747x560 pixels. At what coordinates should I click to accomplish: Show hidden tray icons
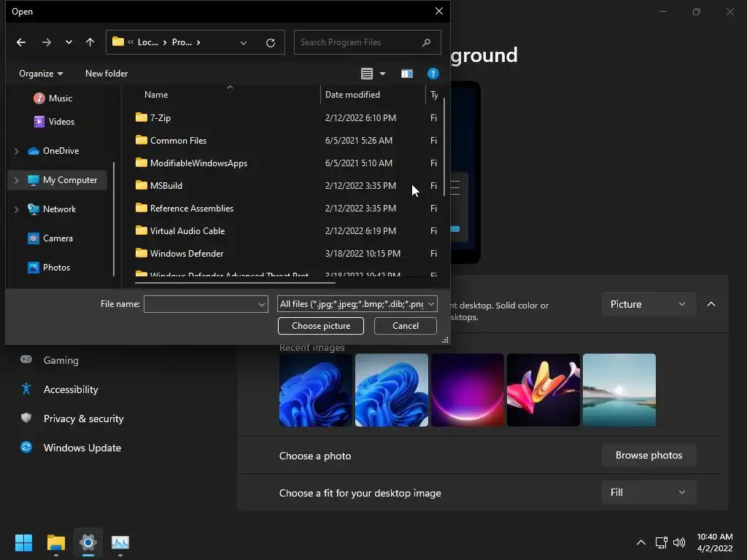click(x=641, y=542)
